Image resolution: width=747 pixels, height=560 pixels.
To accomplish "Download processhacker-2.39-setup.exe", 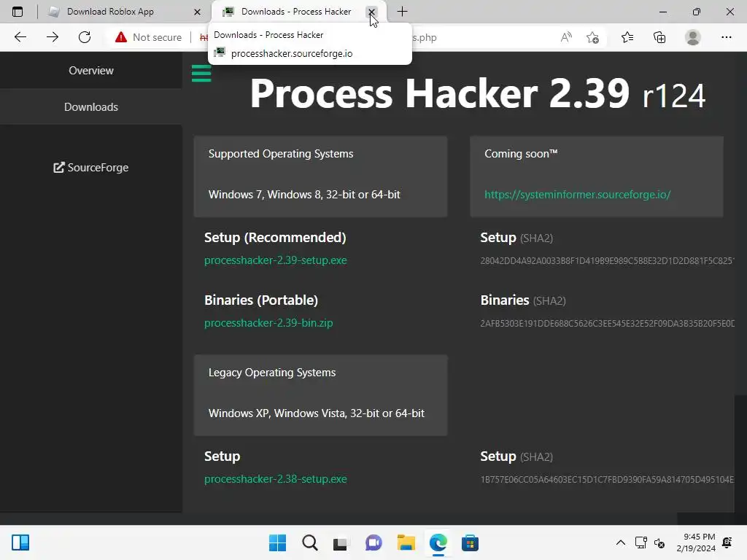I will coord(275,260).
